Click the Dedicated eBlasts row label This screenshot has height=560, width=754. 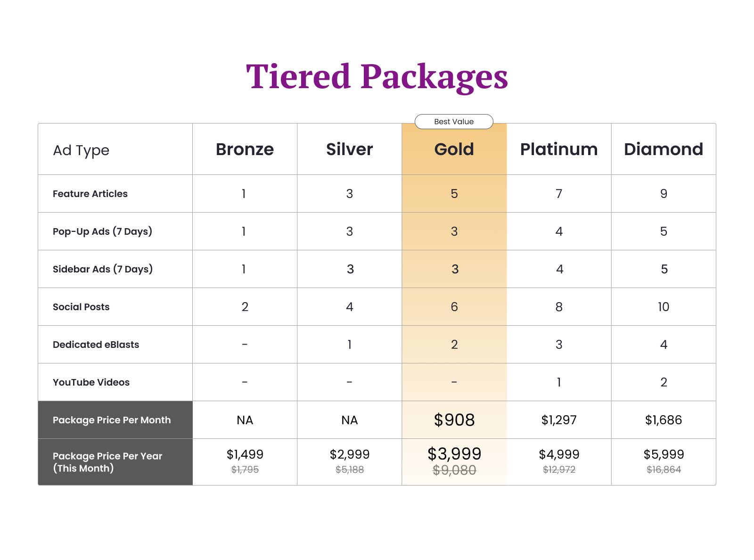[x=96, y=345]
